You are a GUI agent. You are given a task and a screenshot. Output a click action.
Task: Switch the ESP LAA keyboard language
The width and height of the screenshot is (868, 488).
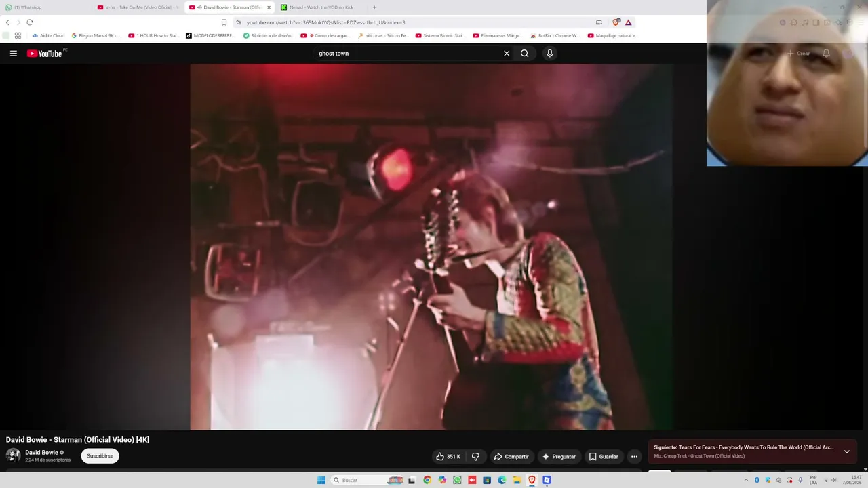[x=813, y=480]
